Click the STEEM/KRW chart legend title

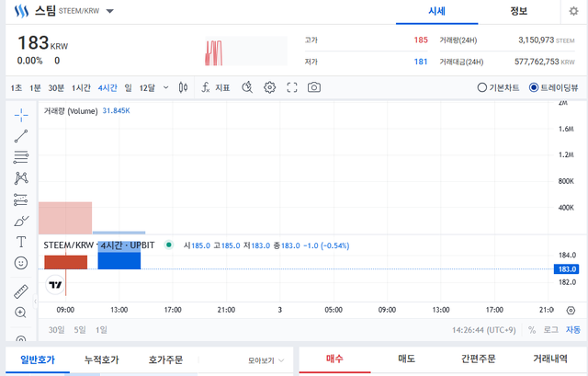pos(99,245)
